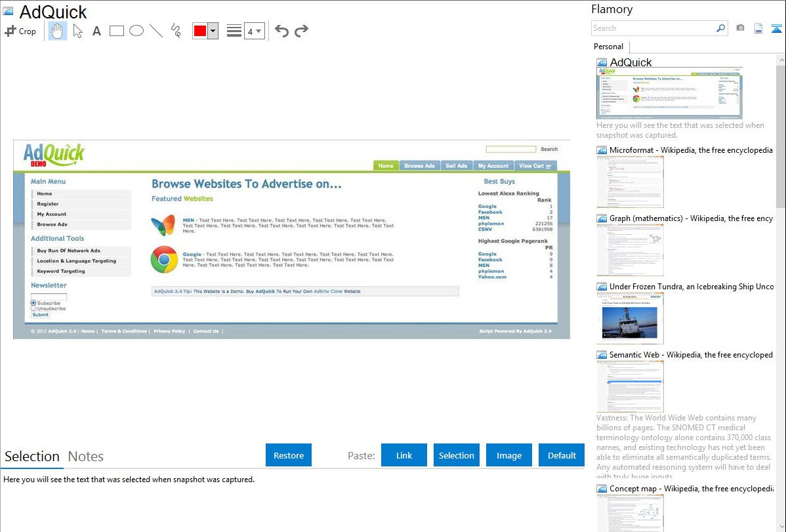Pick the rectangle shape tool

point(116,31)
